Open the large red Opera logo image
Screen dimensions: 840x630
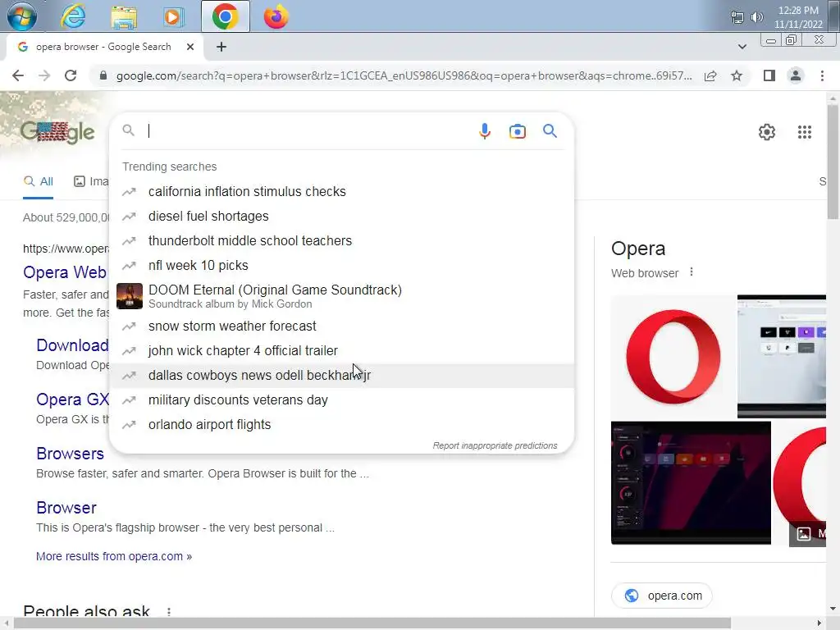(x=673, y=357)
